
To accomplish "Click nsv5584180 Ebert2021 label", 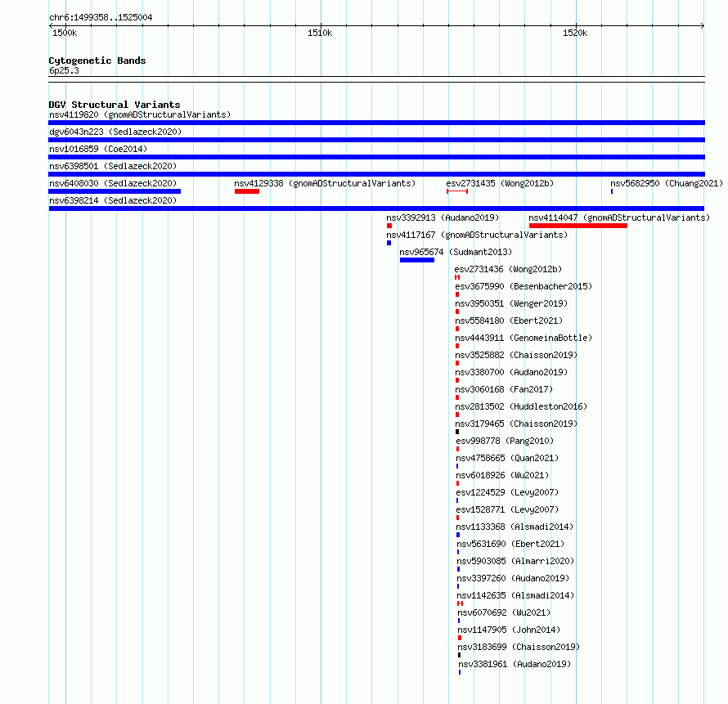I will (509, 321).
